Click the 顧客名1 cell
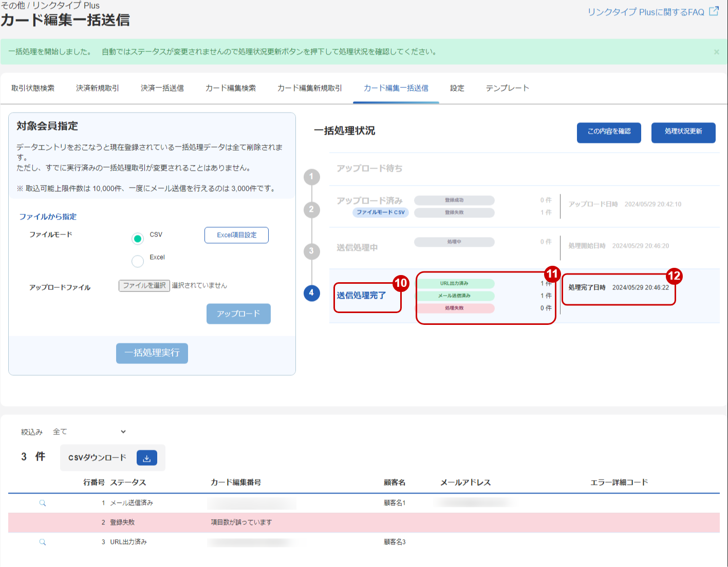This screenshot has height=567, width=728. coord(395,503)
